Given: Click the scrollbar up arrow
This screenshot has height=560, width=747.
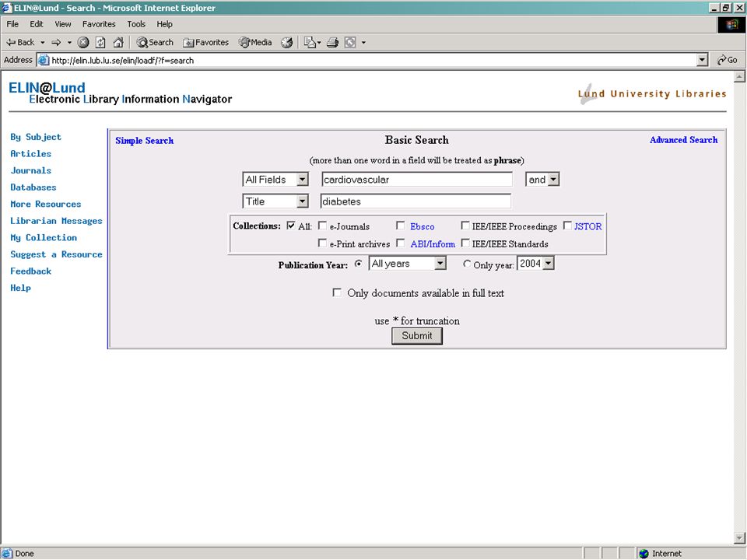Looking at the screenshot, I should 739,77.
